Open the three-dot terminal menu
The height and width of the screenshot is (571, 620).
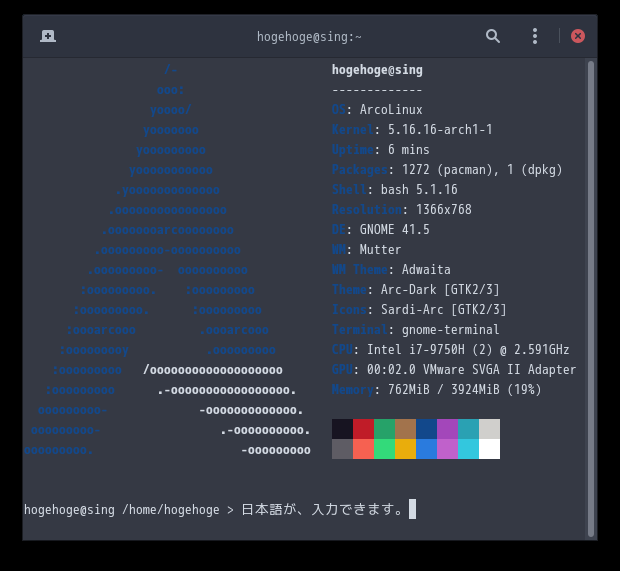point(535,36)
